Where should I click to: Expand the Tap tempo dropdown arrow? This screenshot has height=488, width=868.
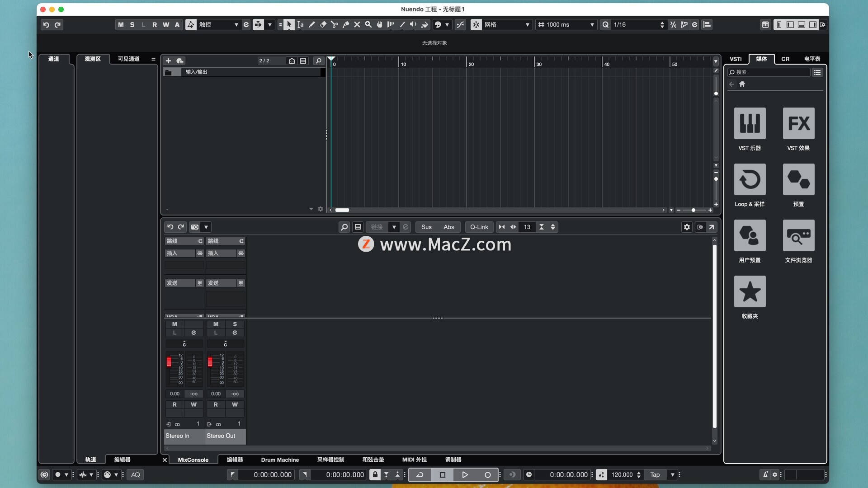[x=673, y=475]
